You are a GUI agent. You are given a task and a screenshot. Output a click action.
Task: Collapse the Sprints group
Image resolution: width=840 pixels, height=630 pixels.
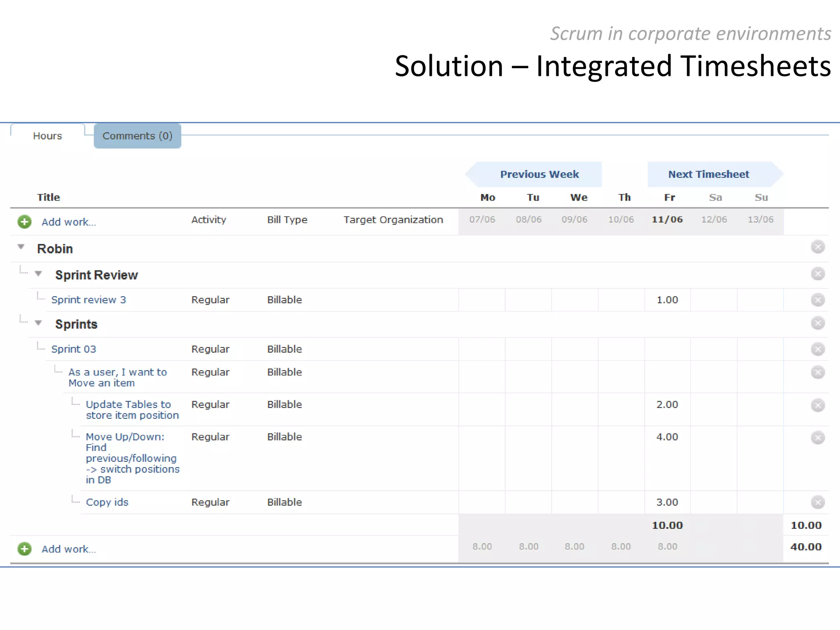pos(39,323)
